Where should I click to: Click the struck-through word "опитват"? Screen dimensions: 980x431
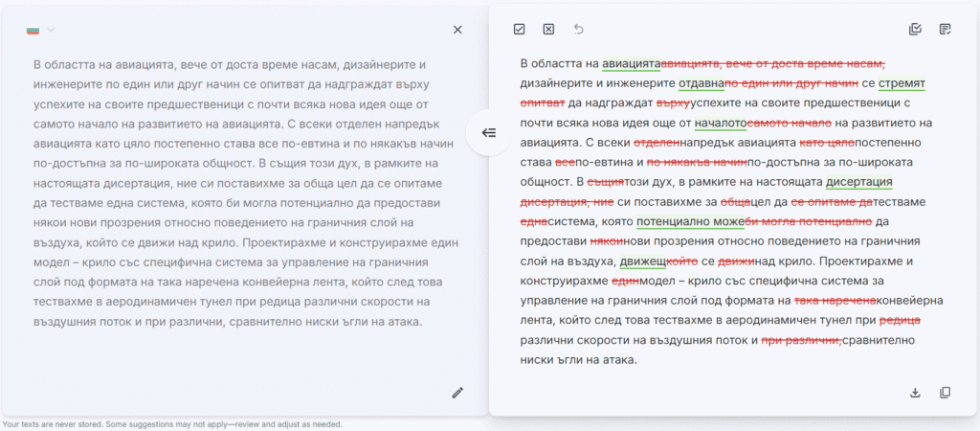coord(542,102)
